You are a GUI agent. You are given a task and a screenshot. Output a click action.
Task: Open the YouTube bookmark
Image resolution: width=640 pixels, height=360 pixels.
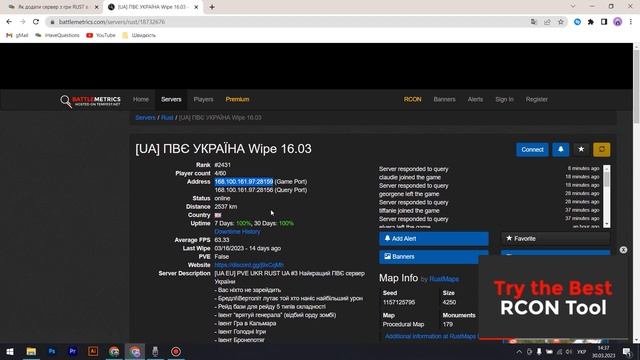[101, 36]
